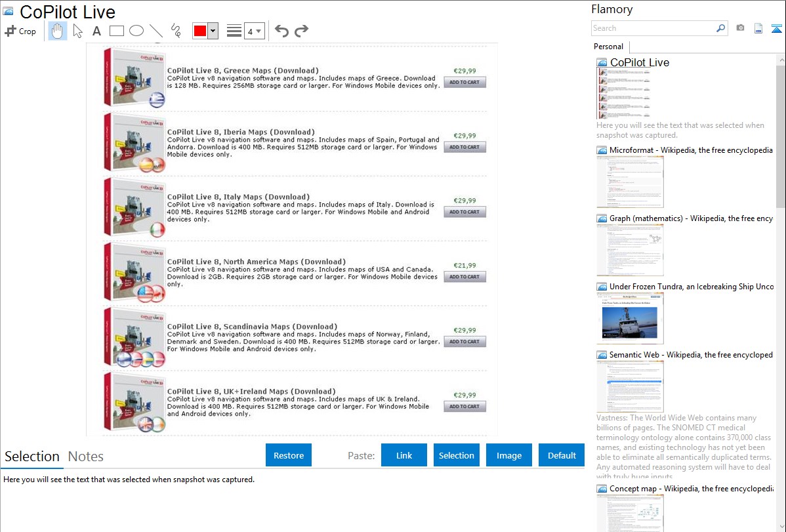
Task: Paste as Selection
Action: [456, 455]
